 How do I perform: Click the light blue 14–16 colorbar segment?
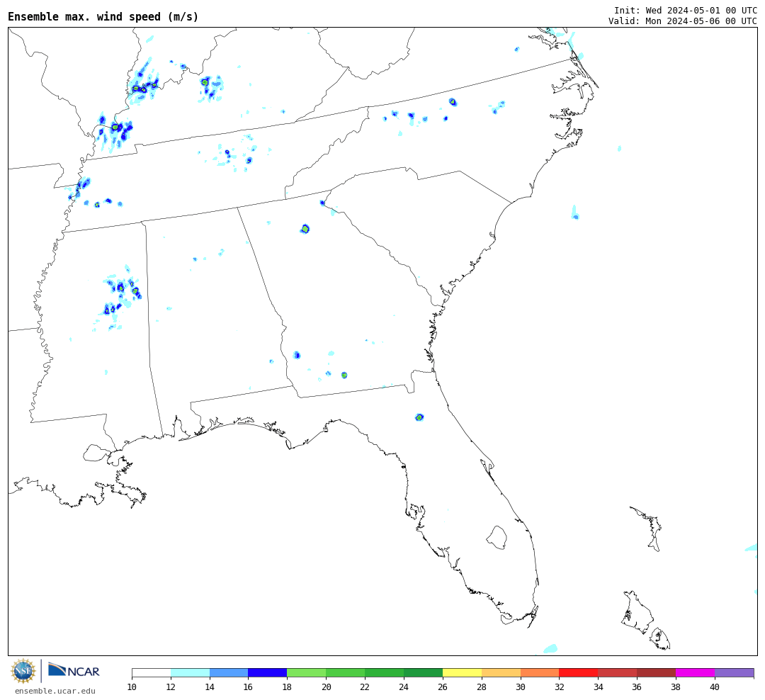(x=229, y=672)
